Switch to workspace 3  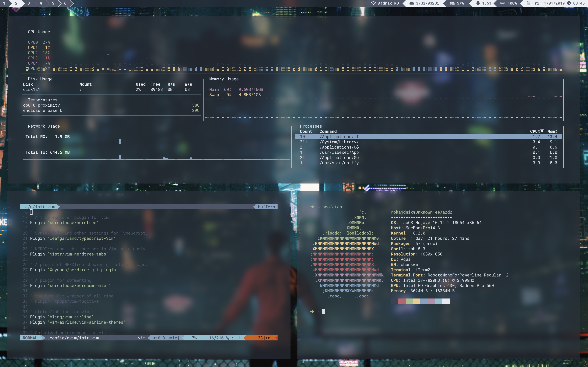tap(28, 3)
